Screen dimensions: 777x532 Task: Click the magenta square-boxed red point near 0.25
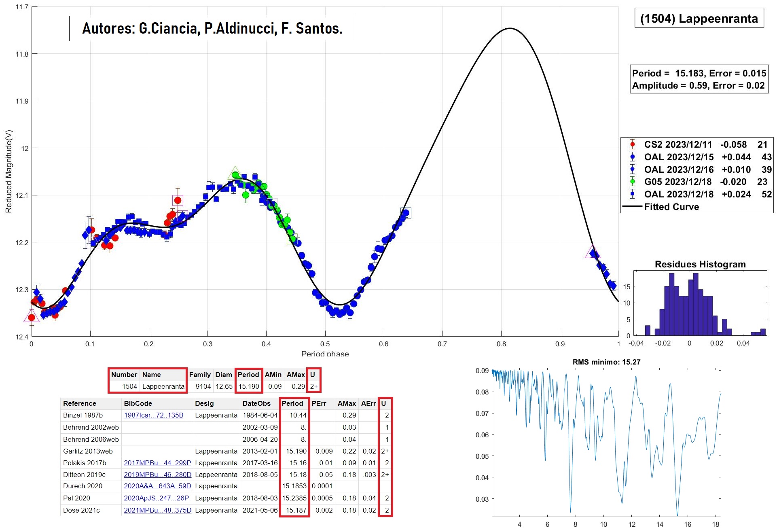tap(178, 200)
